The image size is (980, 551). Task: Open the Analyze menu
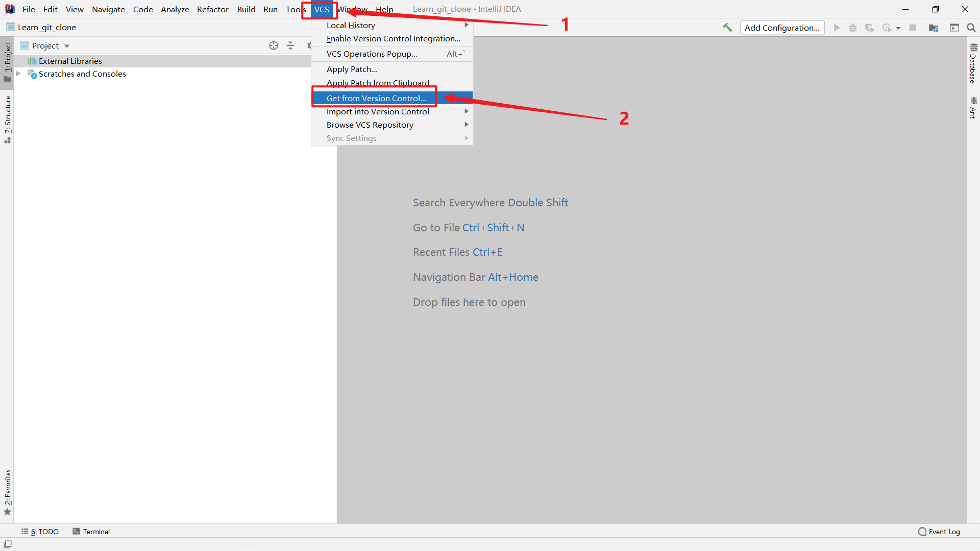coord(175,9)
